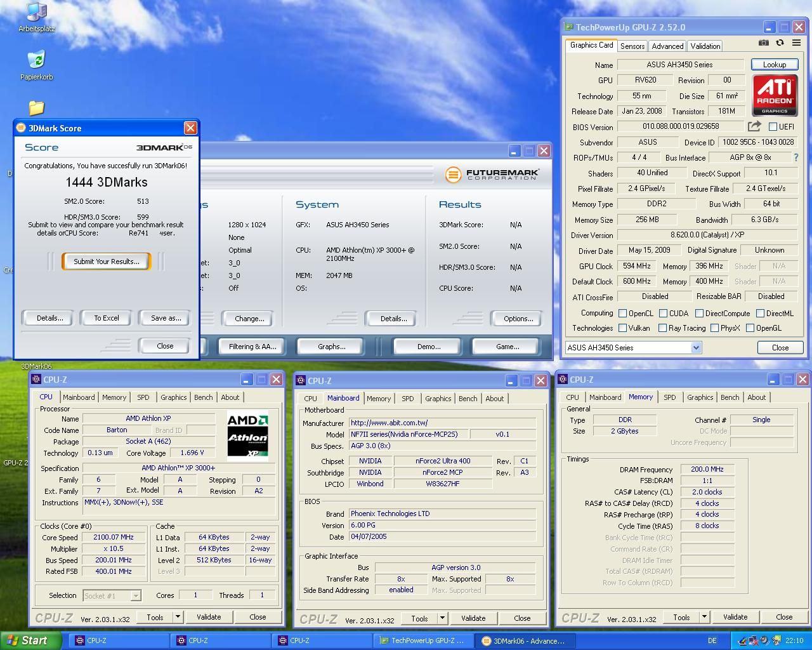Click the Change... button in 3DMark06

(x=249, y=319)
